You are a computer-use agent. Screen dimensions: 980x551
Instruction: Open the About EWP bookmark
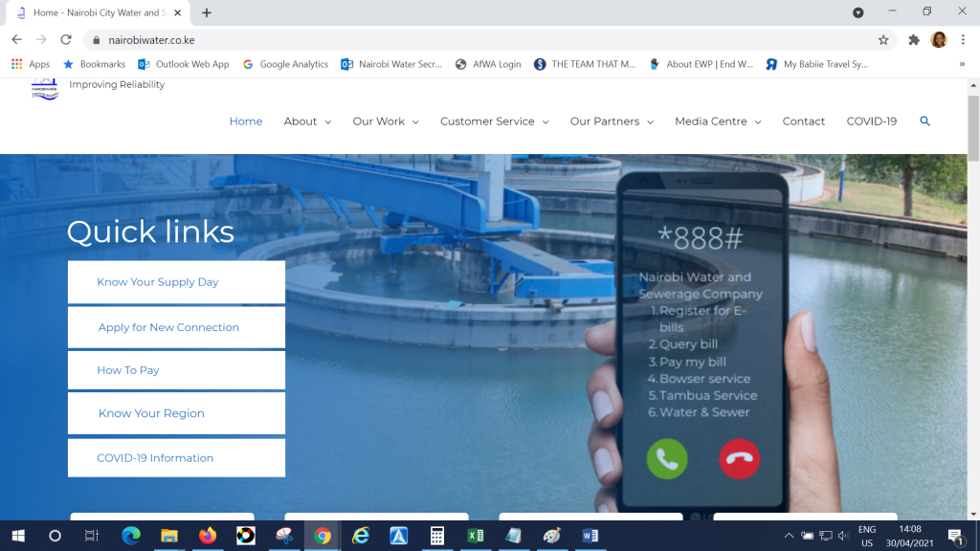tap(702, 64)
